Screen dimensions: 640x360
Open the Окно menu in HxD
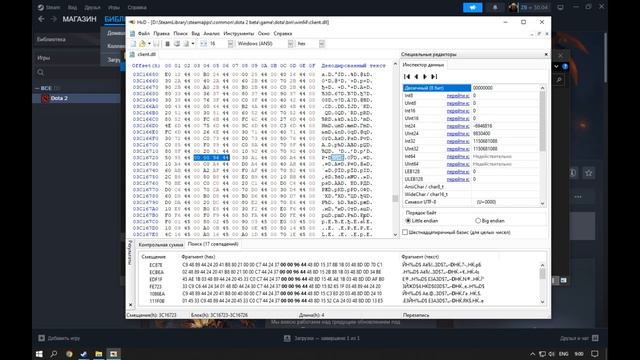pos(264,33)
